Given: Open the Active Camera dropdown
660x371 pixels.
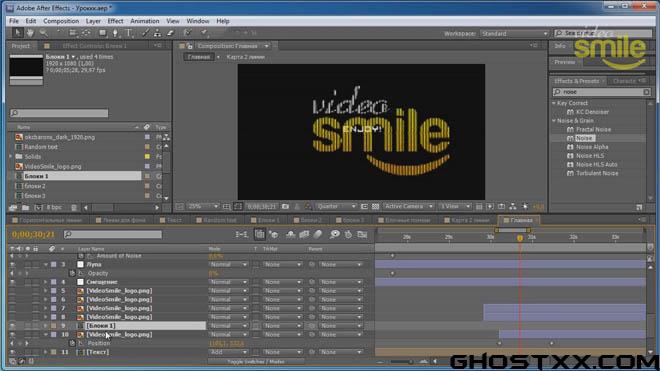Looking at the screenshot, I should coord(408,206).
